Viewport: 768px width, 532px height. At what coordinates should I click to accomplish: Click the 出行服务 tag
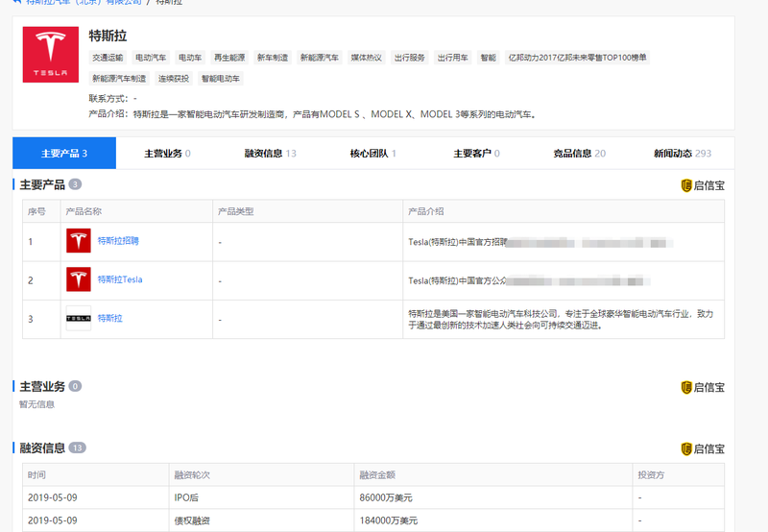click(x=410, y=58)
